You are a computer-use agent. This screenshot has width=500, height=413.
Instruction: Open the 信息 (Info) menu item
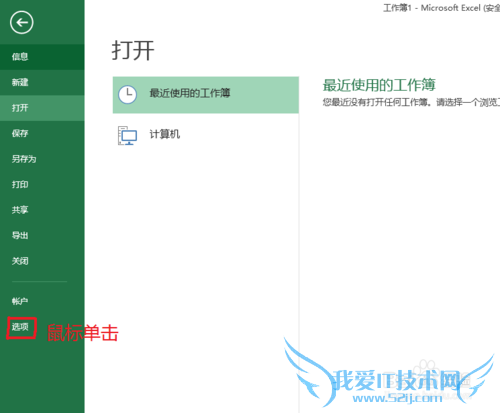pyautogui.click(x=42, y=57)
